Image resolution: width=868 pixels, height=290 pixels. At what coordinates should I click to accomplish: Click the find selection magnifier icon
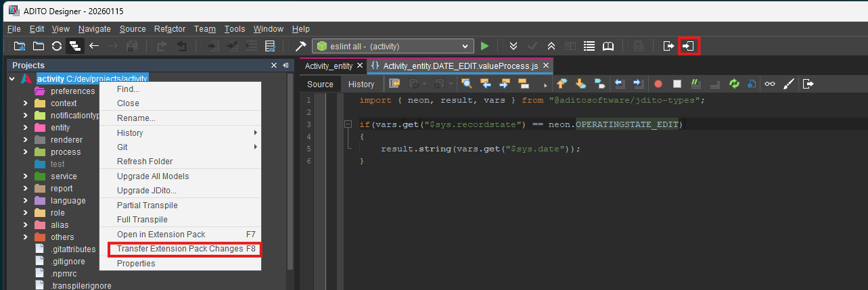(x=467, y=84)
